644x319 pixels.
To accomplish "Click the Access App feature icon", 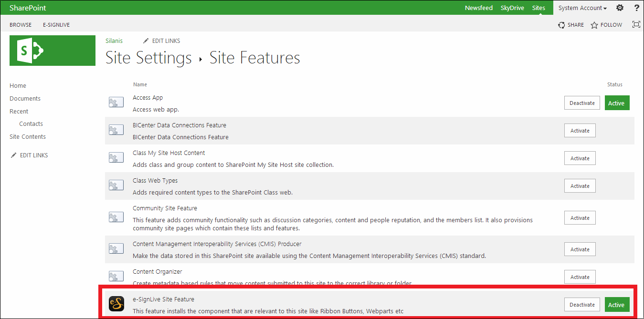I will pyautogui.click(x=116, y=103).
